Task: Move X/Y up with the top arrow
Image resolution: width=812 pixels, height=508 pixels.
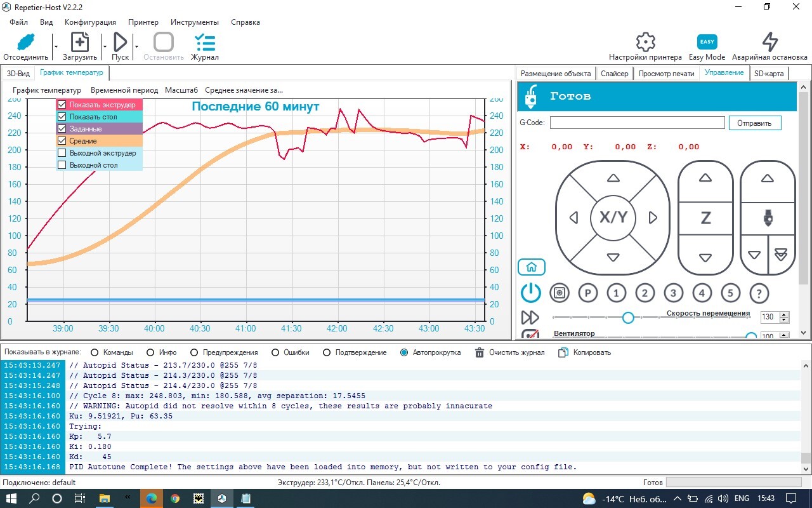Action: 613,178
